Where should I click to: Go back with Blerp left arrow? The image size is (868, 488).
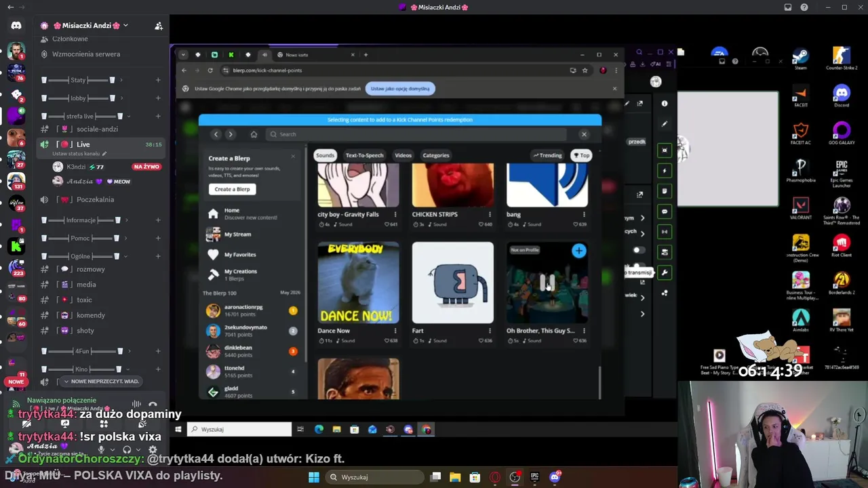click(x=216, y=134)
